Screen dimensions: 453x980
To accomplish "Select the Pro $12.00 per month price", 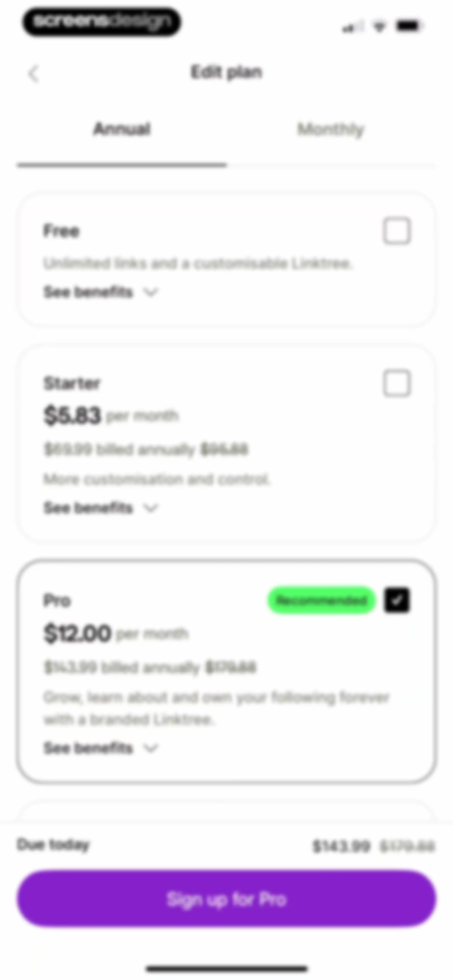I will pyautogui.click(x=116, y=633).
